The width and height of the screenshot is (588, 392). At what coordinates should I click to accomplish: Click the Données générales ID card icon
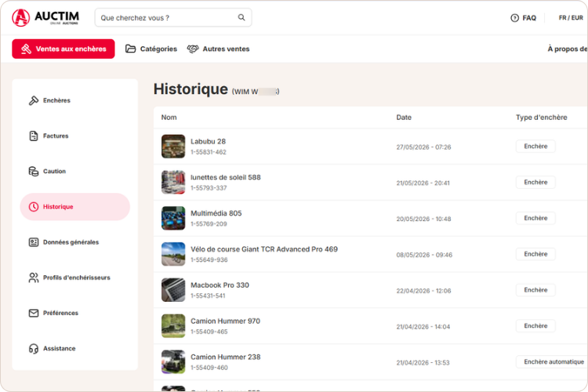(34, 242)
